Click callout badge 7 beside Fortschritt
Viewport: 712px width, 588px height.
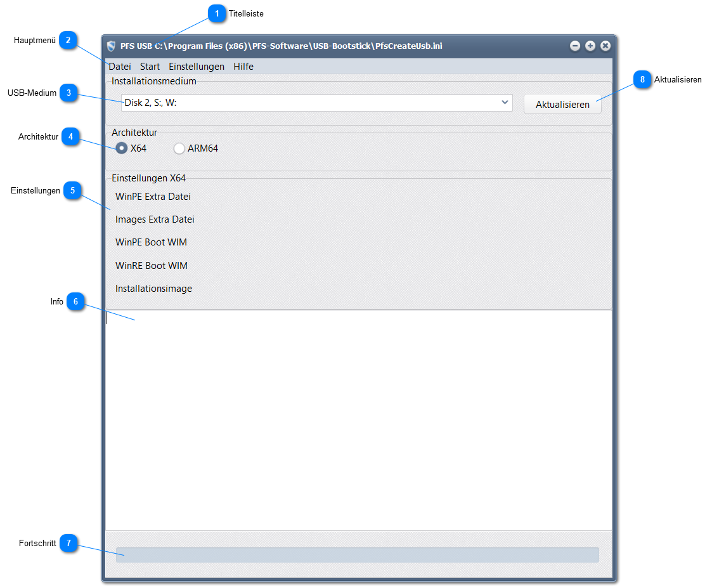[x=68, y=543]
